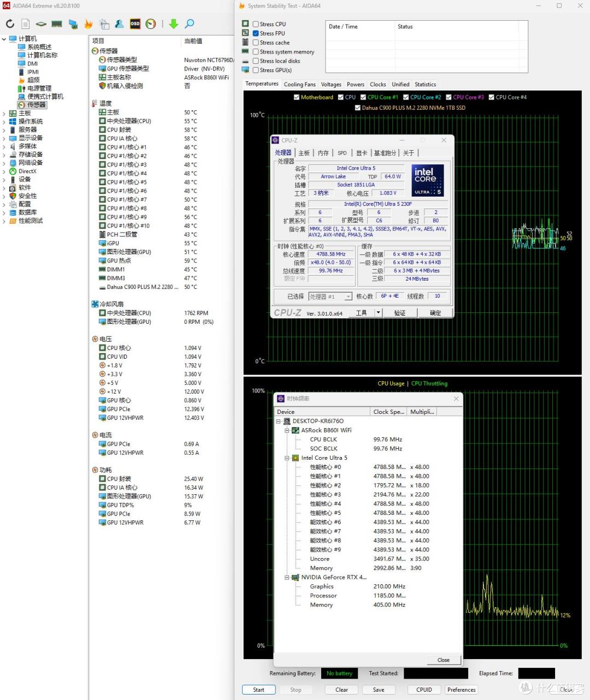Screen dimensions: 590x700
Task: Toggle the CPU Core #1 graph checkbox
Action: (363, 97)
